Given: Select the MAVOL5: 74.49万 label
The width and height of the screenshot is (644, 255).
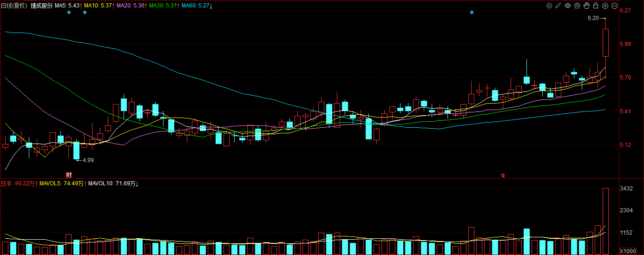Looking at the screenshot, I should [x=63, y=183].
